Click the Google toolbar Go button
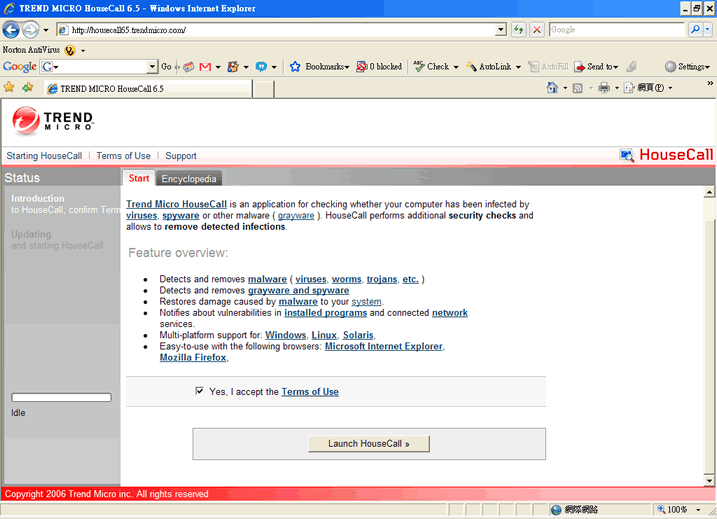The height and width of the screenshot is (519, 717). coord(166,67)
